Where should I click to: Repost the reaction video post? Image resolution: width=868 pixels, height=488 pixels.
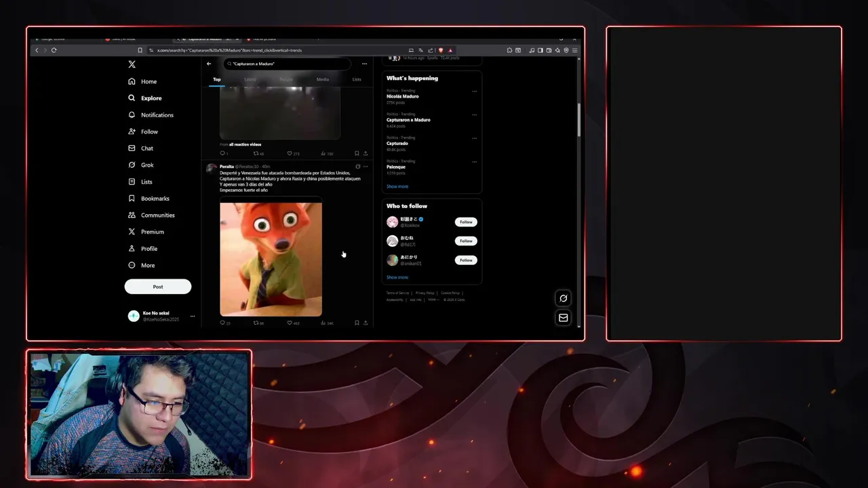pos(258,154)
